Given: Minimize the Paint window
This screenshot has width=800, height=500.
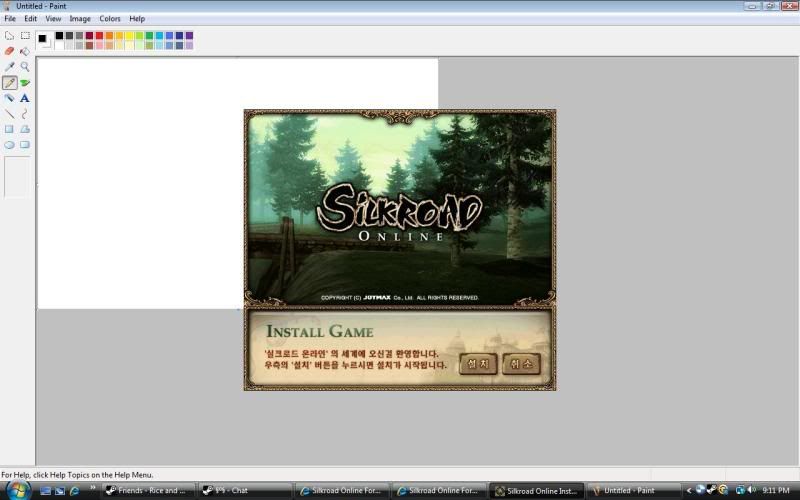Looking at the screenshot, I should (752, 6).
